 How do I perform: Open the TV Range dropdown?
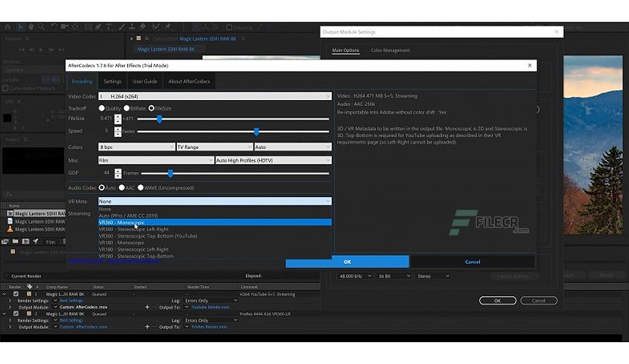[214, 147]
